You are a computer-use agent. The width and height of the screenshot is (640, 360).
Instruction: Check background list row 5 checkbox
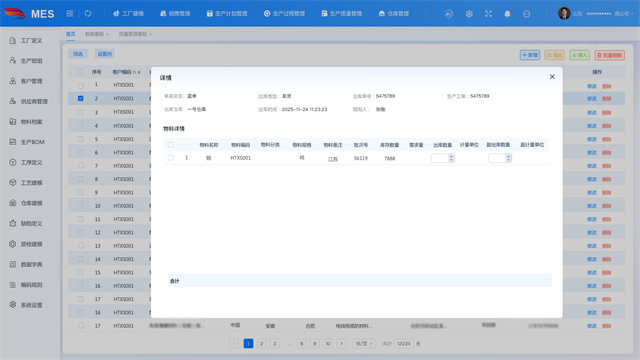80,139
